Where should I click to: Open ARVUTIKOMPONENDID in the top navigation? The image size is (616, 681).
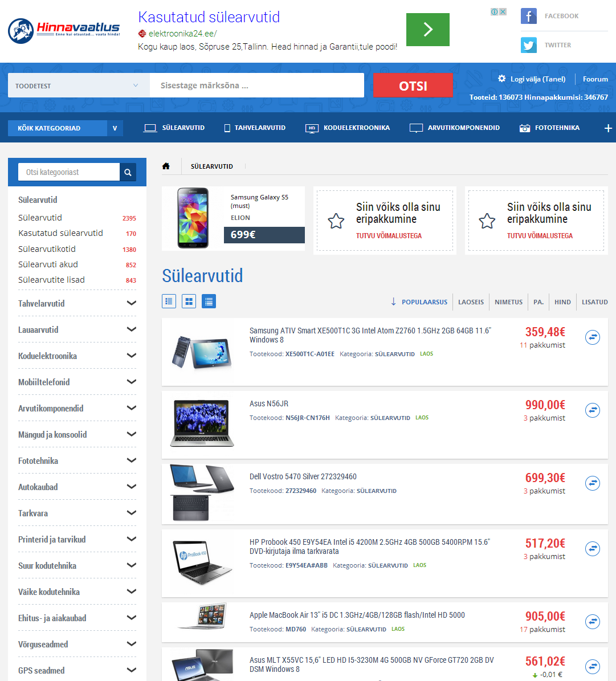click(x=454, y=128)
